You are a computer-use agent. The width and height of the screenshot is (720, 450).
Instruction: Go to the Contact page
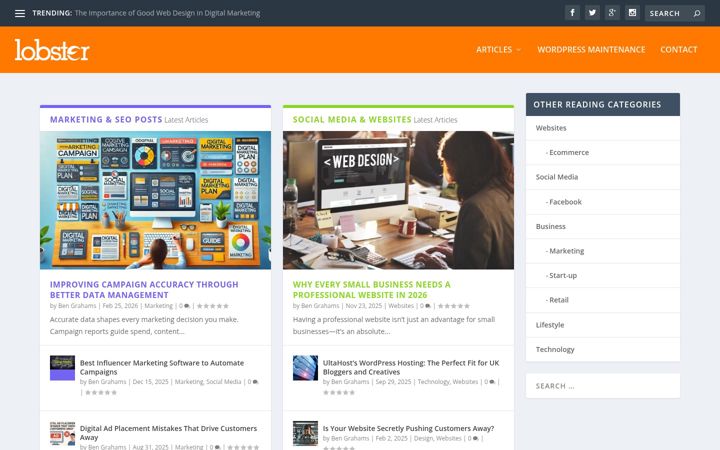point(679,50)
